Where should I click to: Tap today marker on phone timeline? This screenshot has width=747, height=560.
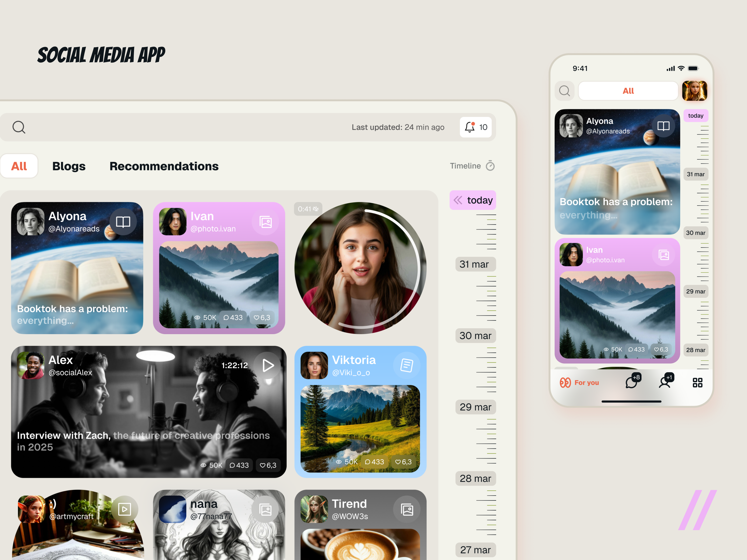point(696,115)
